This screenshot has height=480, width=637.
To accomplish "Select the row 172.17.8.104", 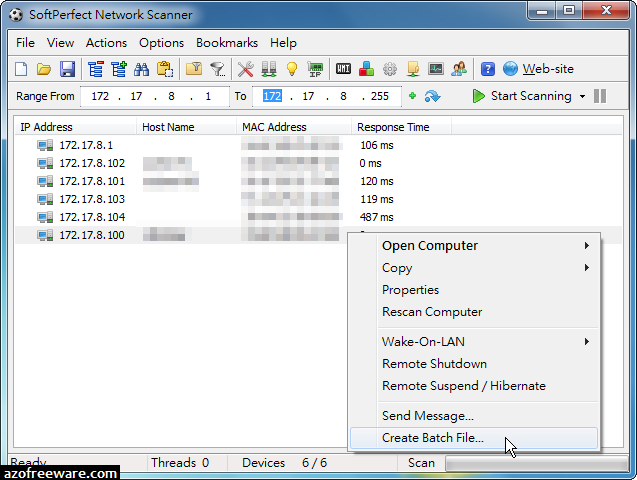I will pyautogui.click(x=318, y=217).
